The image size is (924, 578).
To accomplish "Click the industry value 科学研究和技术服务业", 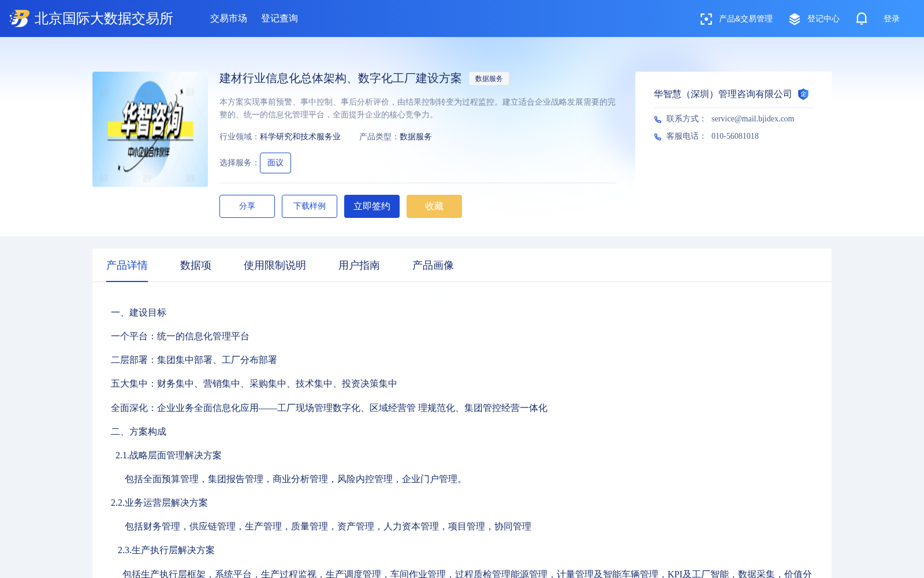I will pos(300,137).
